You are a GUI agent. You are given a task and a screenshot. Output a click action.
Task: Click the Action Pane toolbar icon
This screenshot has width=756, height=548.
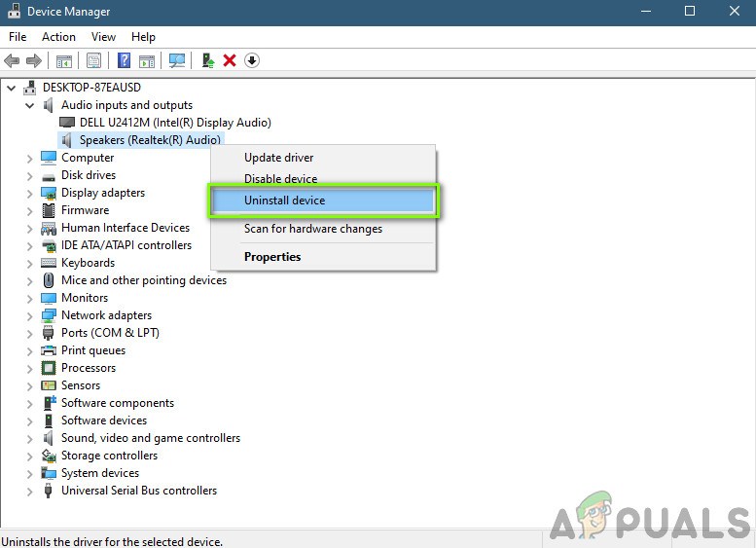pyautogui.click(x=147, y=60)
